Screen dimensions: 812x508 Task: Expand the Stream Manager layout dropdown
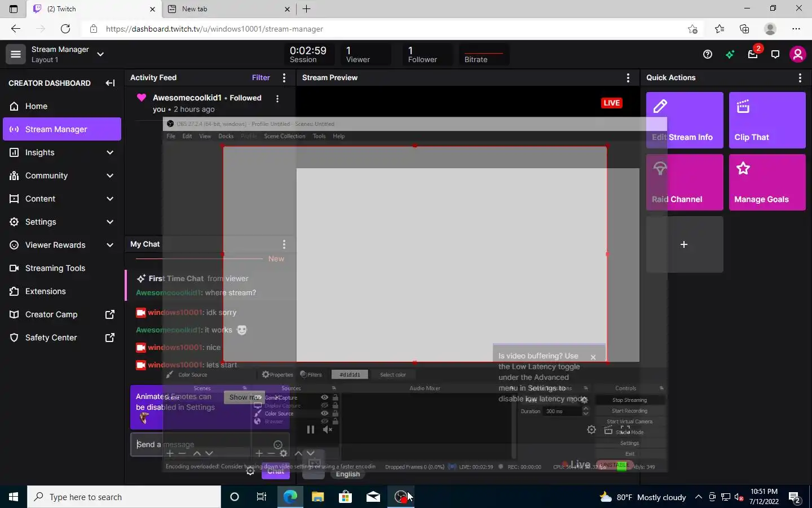pos(100,54)
